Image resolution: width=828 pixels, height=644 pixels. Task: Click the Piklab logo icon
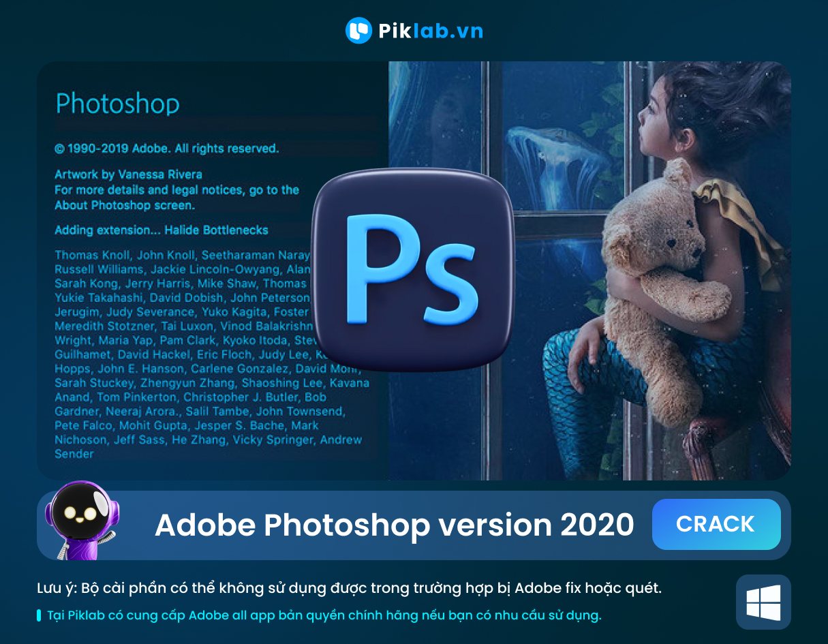pos(358,31)
